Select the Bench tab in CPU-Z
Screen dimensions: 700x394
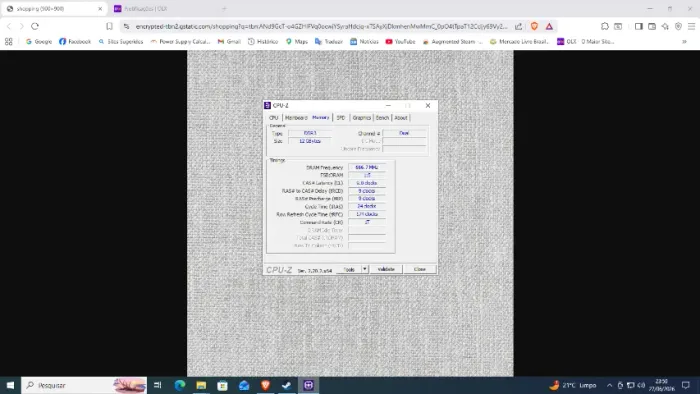382,118
